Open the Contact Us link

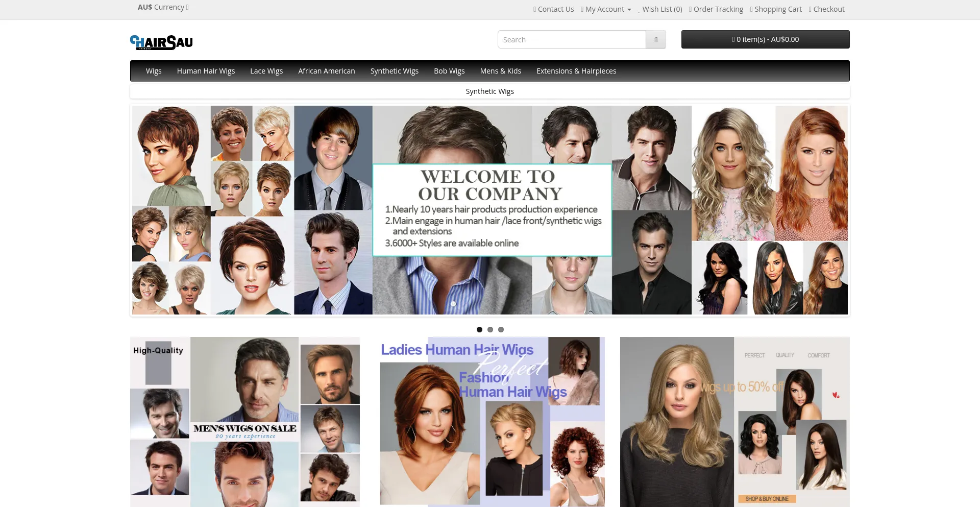coord(553,9)
